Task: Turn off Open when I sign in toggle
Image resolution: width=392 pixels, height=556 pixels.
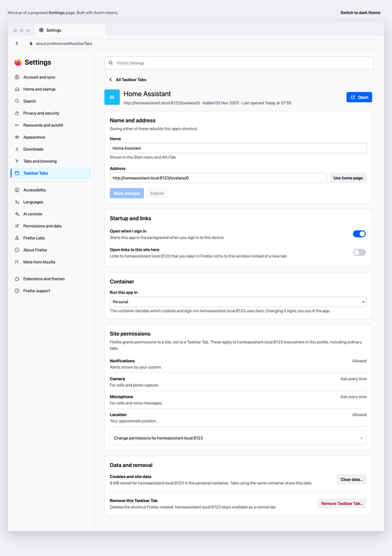Action: [x=359, y=234]
